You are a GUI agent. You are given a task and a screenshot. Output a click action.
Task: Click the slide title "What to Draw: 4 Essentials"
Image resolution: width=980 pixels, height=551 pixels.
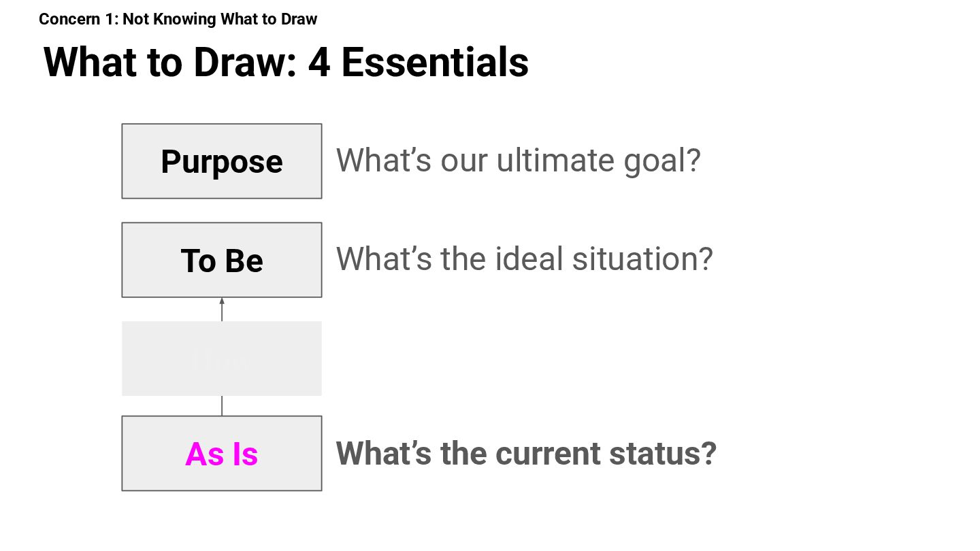286,62
